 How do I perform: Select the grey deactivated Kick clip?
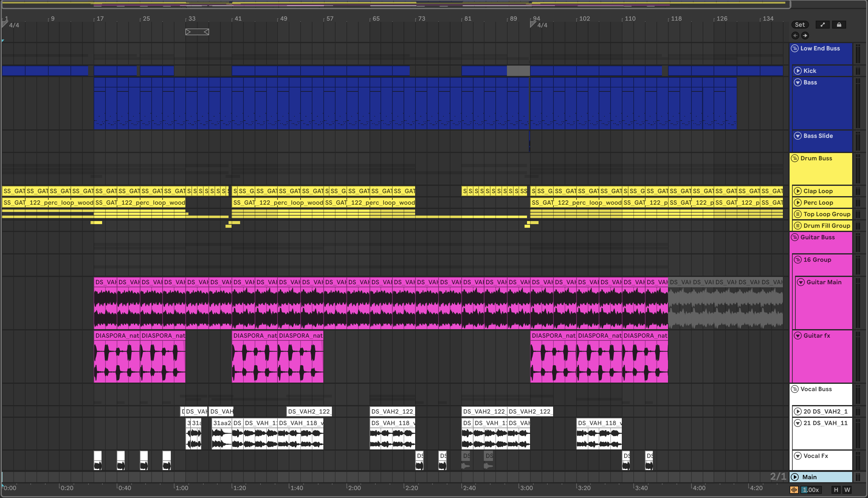click(518, 71)
